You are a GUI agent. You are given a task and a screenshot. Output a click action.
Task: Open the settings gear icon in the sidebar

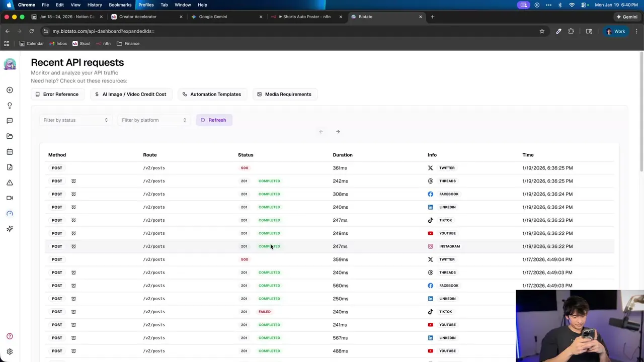click(10, 352)
